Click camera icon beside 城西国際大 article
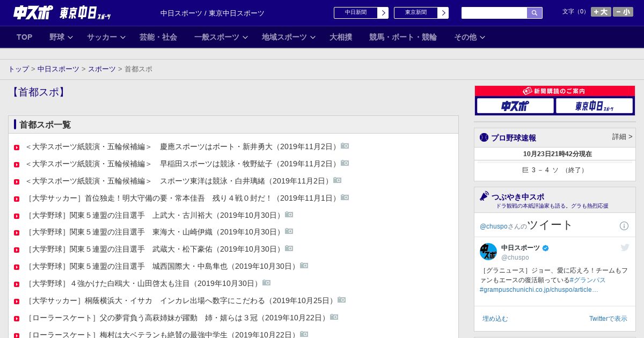The height and width of the screenshot is (338, 644). [304, 266]
